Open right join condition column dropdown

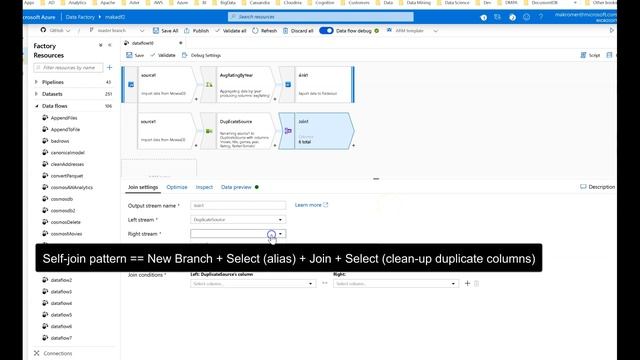click(x=396, y=284)
